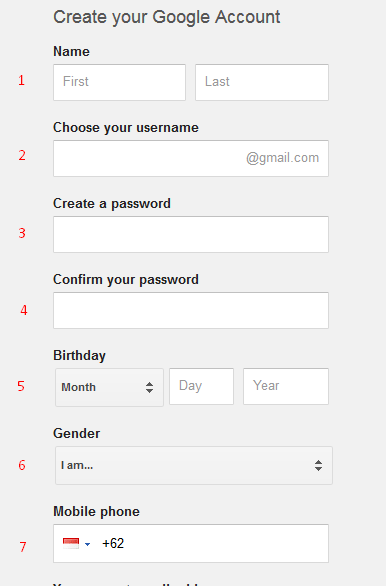Image resolution: width=387 pixels, height=587 pixels.
Task: Click the "Choose your username" label
Action: (126, 128)
